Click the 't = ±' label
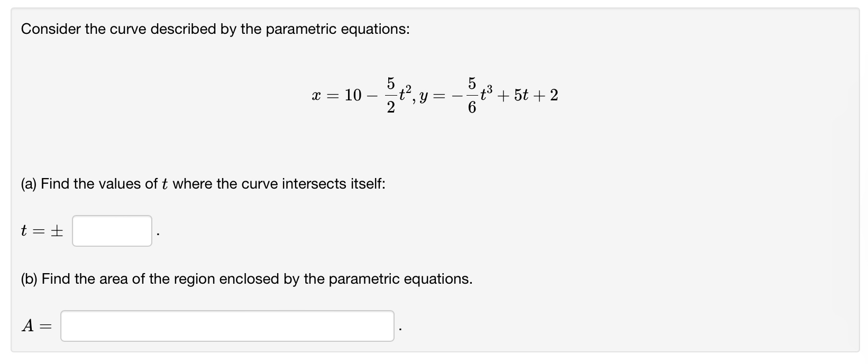The image size is (868, 364). tap(43, 230)
